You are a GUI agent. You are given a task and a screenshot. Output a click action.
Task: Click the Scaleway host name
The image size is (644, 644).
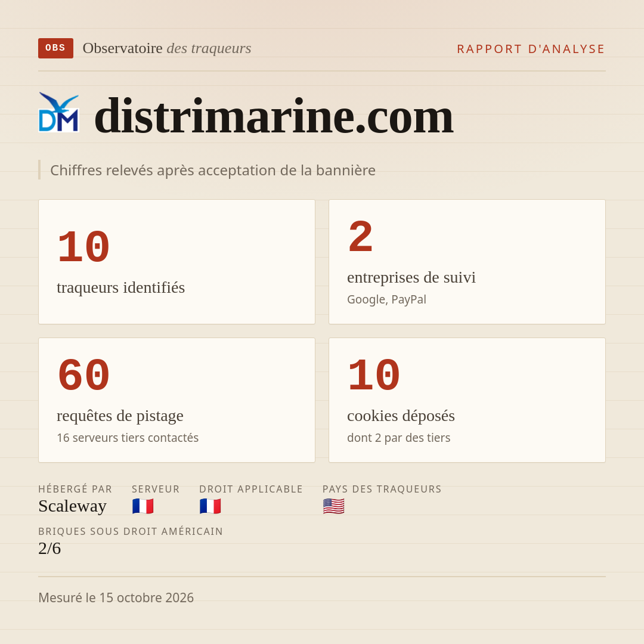click(x=72, y=506)
